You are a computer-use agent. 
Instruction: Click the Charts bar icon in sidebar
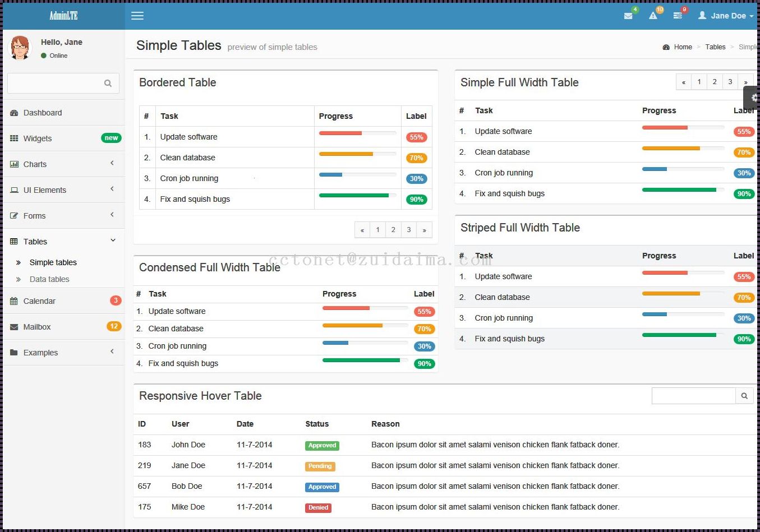(x=14, y=164)
